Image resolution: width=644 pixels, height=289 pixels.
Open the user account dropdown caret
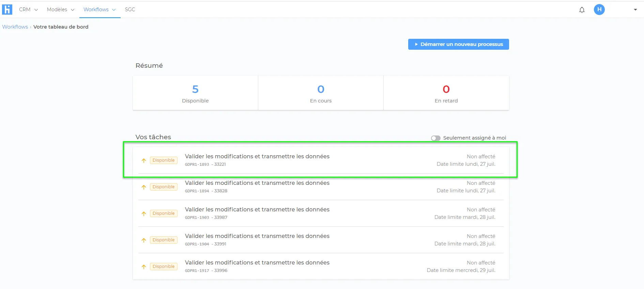click(635, 10)
